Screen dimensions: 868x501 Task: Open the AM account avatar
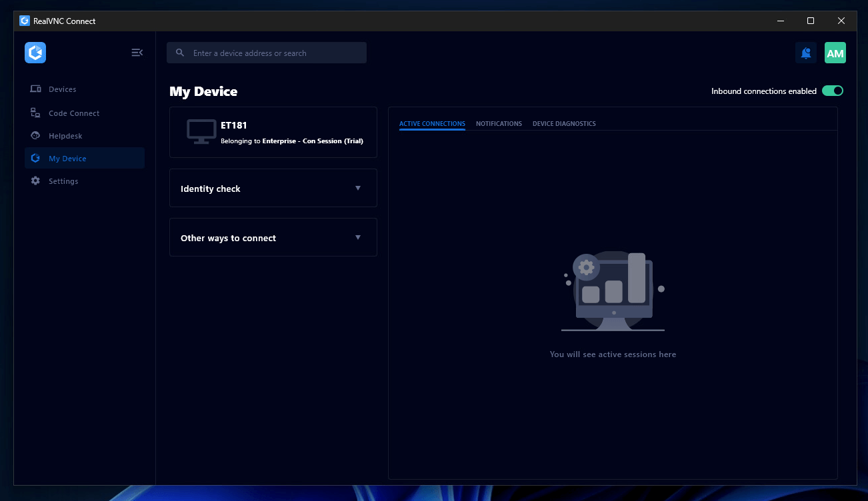tap(835, 53)
